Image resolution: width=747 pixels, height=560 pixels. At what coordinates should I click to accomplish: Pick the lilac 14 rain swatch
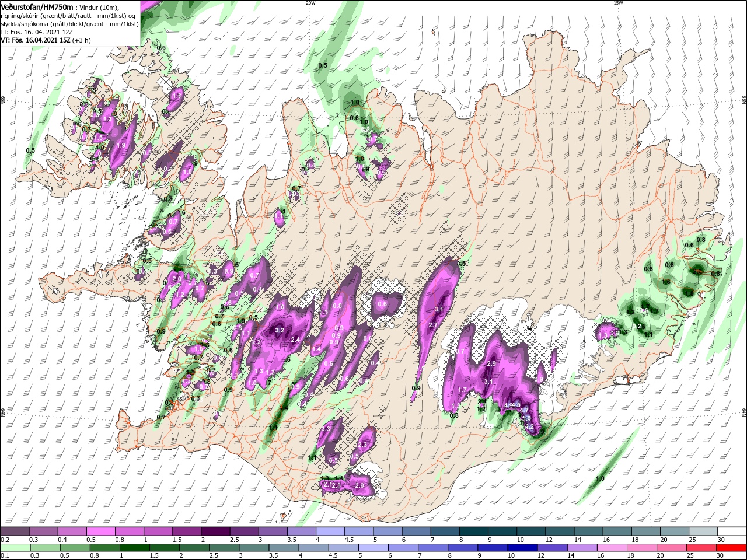[x=582, y=548]
